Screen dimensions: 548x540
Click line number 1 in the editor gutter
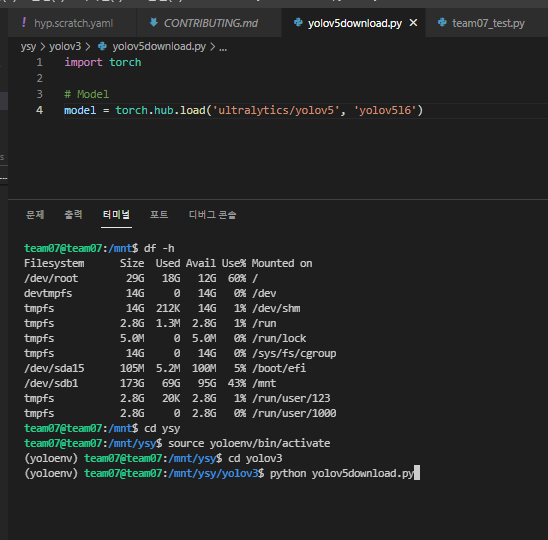(39, 62)
